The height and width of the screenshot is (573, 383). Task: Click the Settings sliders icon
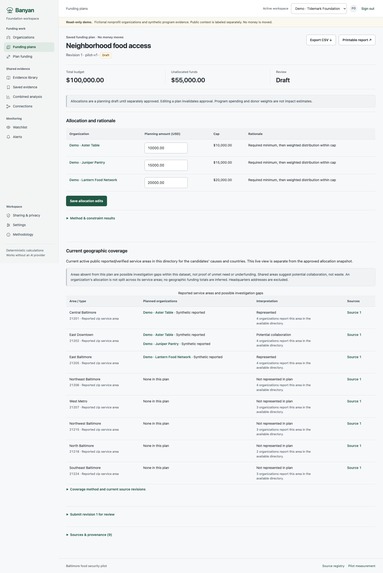[x=8, y=225]
